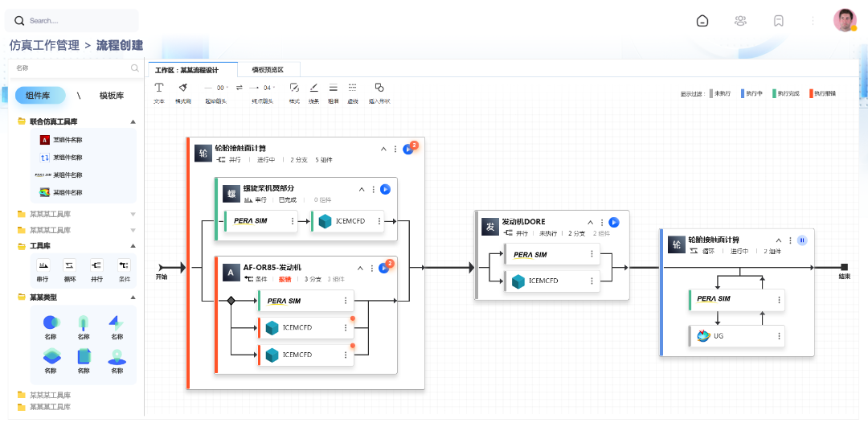Collapse the 螺旋桨机翼部分 node
The width and height of the screenshot is (868, 431).
[x=362, y=189]
